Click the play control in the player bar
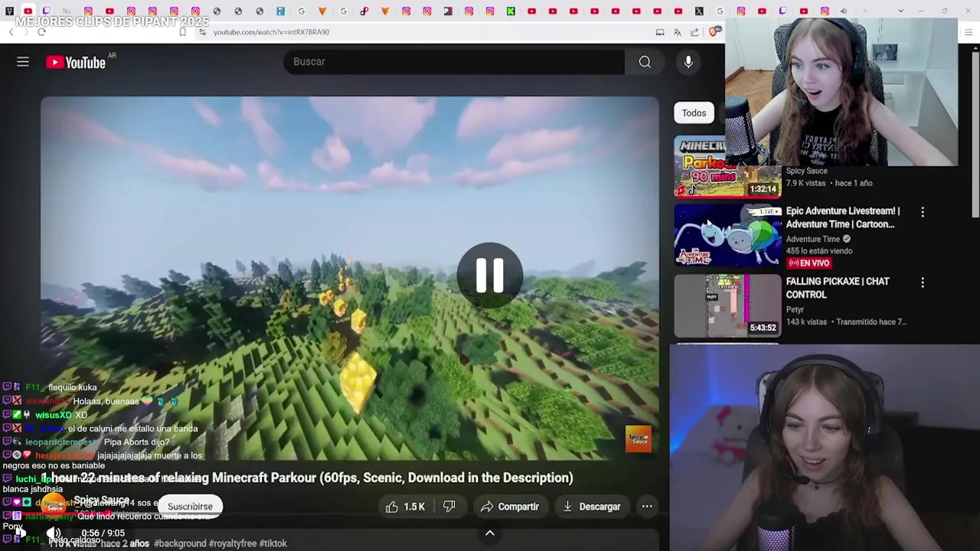This screenshot has height=551, width=980. (21, 533)
